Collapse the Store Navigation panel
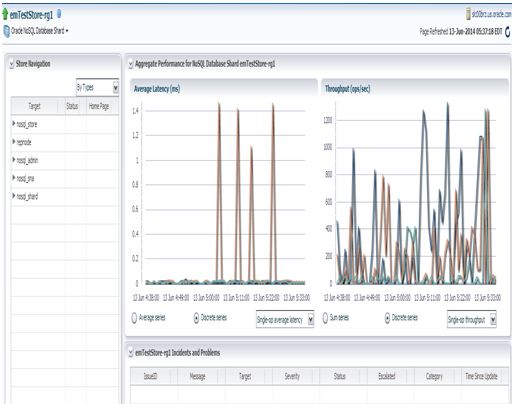This screenshot has height=404, width=512. (11, 64)
